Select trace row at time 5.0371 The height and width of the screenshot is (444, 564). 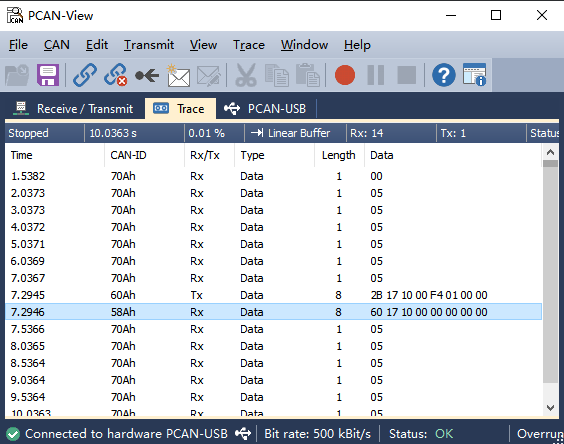point(273,244)
